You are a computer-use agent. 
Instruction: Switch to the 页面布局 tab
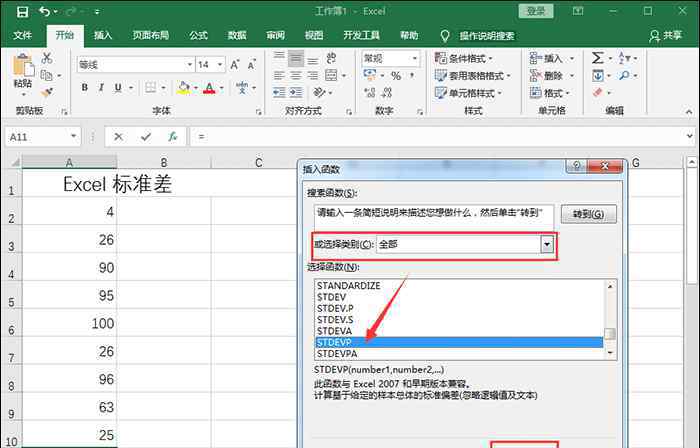[150, 35]
